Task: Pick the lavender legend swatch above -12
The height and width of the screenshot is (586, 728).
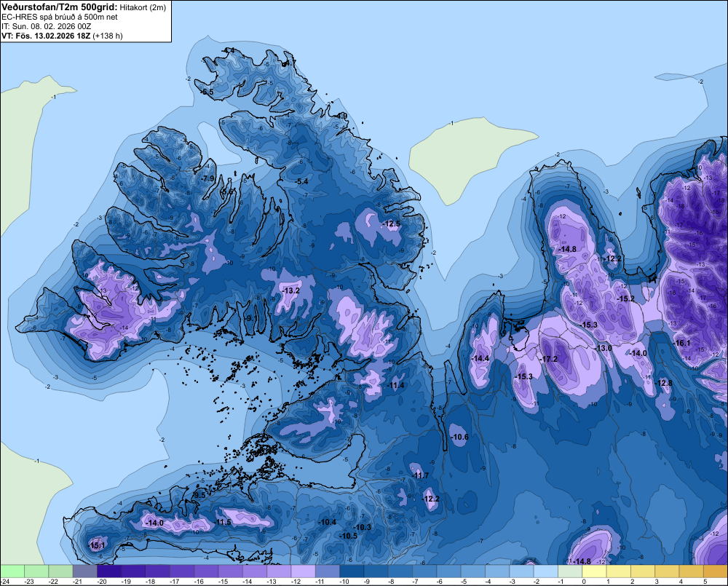Action: (303, 571)
